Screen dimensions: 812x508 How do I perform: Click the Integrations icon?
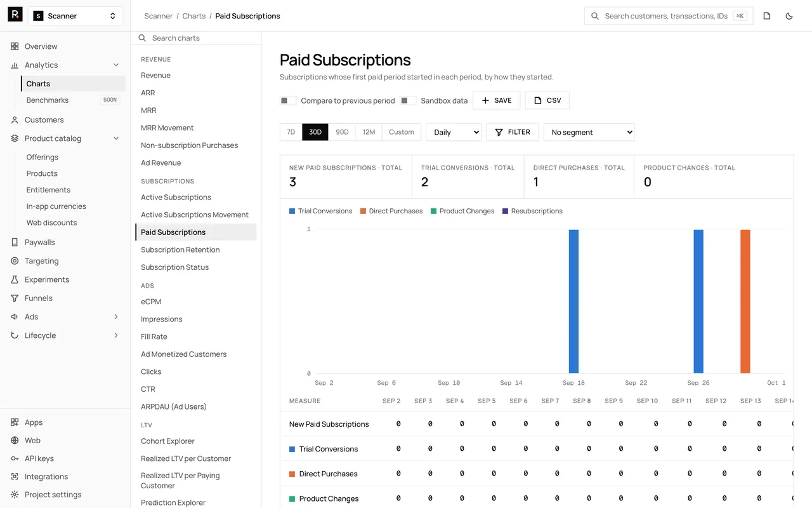click(15, 477)
